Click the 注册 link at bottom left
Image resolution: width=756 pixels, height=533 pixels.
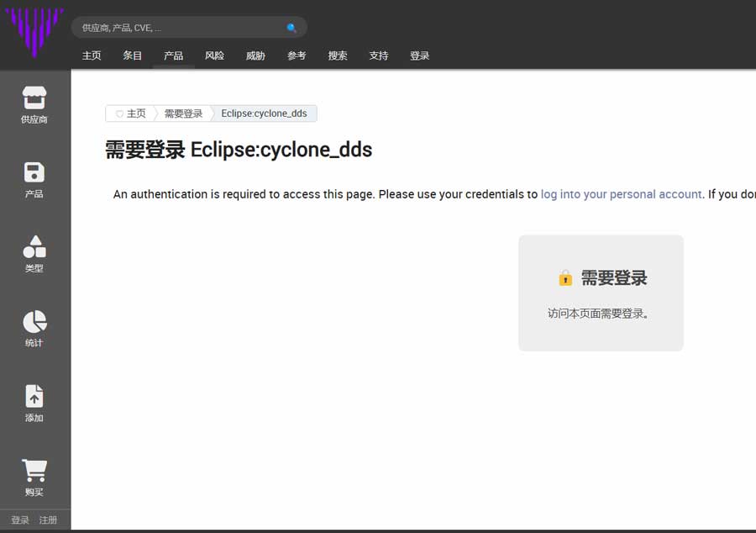[48, 520]
